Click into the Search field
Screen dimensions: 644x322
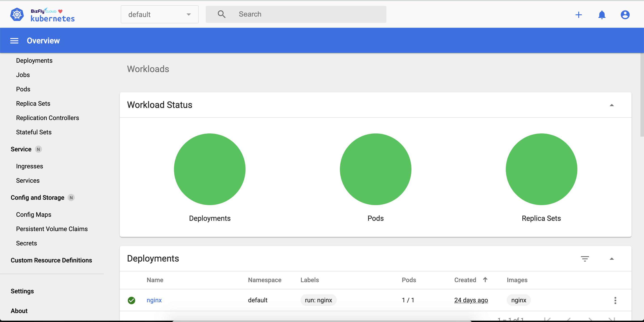tap(296, 14)
